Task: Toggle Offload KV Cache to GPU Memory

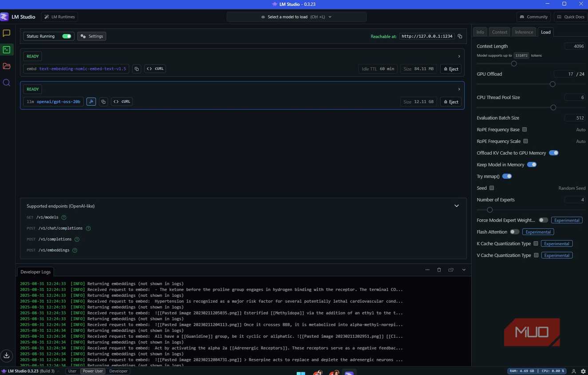Action: click(553, 153)
